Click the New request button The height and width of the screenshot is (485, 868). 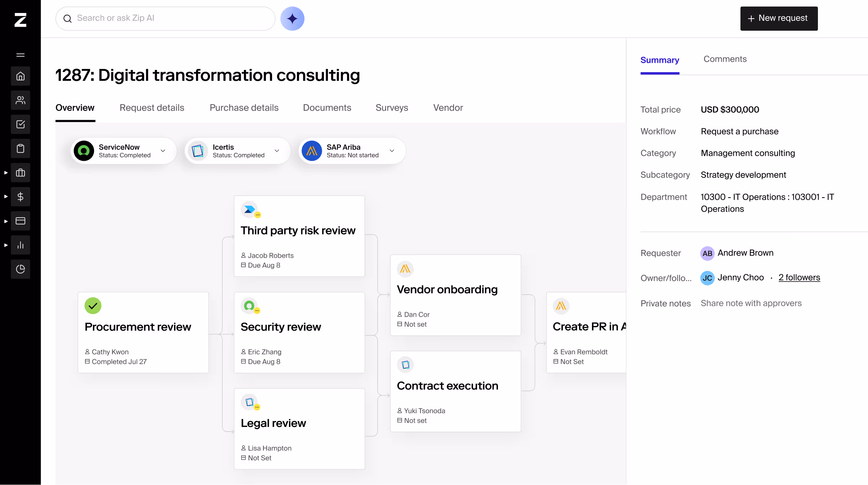coord(779,18)
